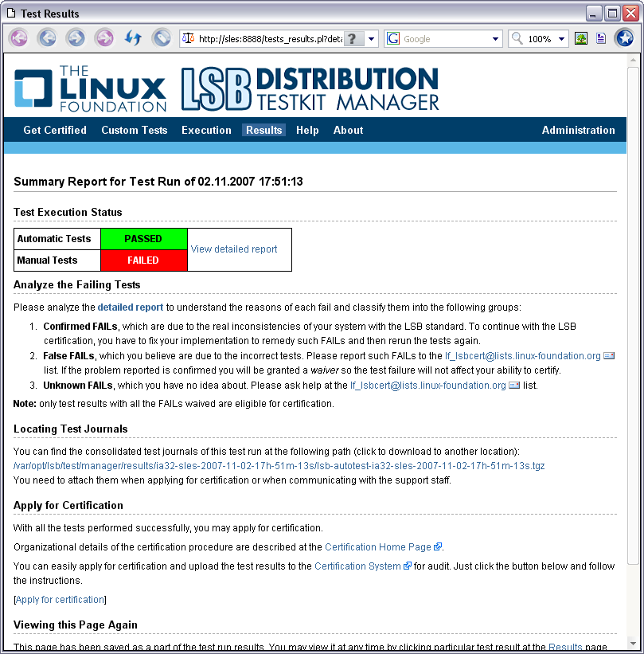Click the italic 'waiver' word

click(324, 370)
